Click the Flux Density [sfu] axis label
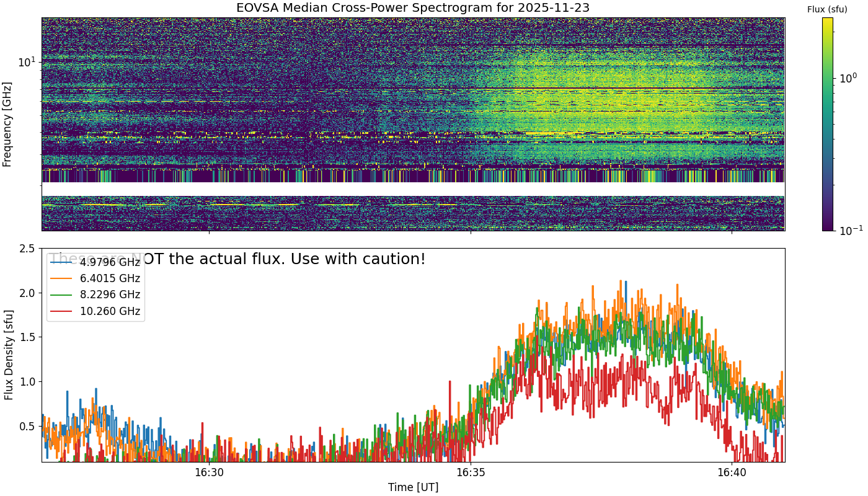Screen dimensions: 868x496 pyautogui.click(x=7, y=355)
